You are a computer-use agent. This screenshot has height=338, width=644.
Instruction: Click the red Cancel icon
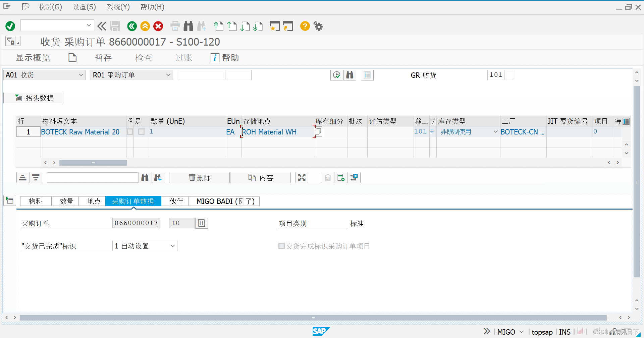pyautogui.click(x=158, y=26)
